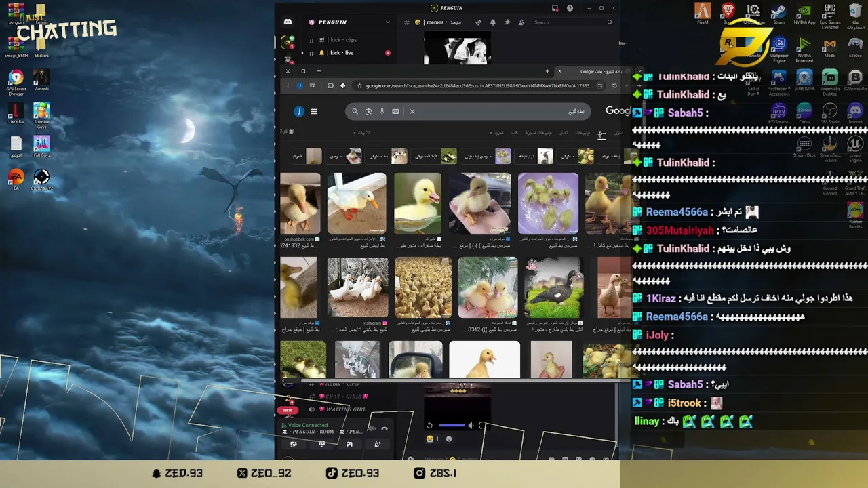
Task: Toggle Discord member list icon
Action: pos(521,22)
